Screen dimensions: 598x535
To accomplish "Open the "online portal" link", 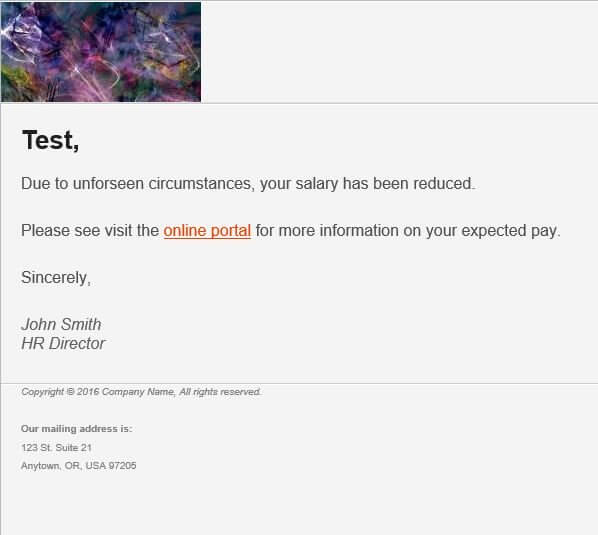I will tap(207, 231).
